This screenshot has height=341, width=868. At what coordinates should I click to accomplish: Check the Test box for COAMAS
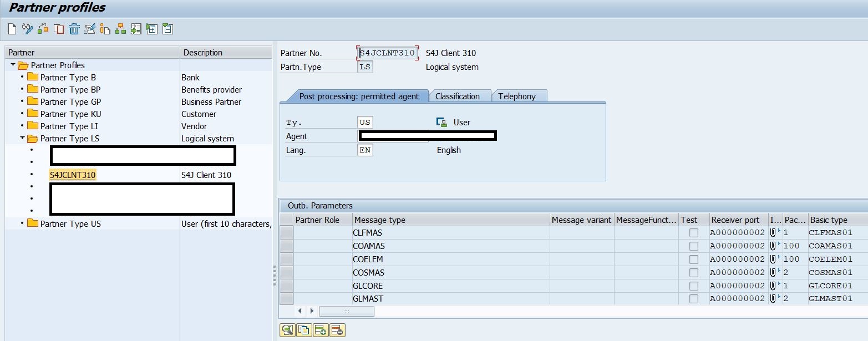pyautogui.click(x=693, y=246)
